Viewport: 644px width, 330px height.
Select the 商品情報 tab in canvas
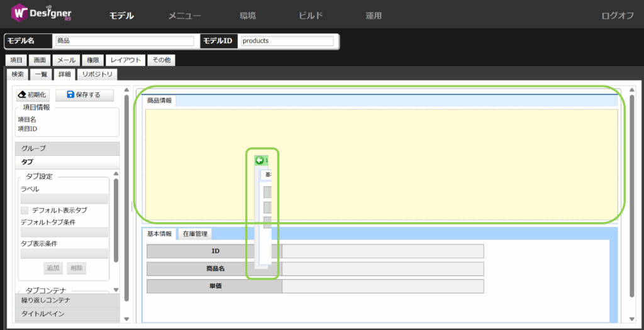[x=159, y=101]
